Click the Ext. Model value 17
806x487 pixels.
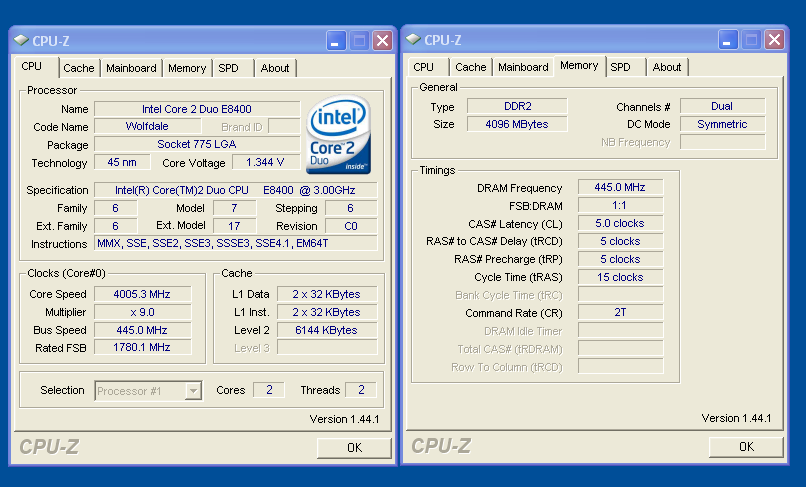[234, 226]
